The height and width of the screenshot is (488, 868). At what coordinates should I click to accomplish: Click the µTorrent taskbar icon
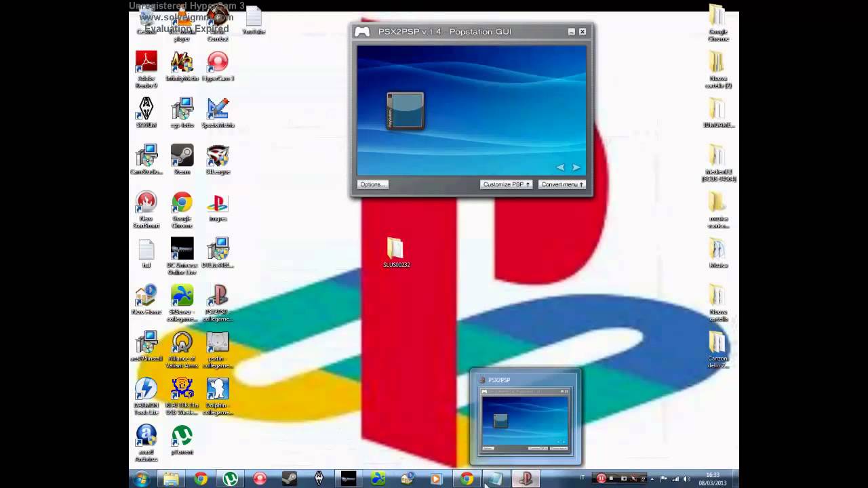pyautogui.click(x=231, y=479)
